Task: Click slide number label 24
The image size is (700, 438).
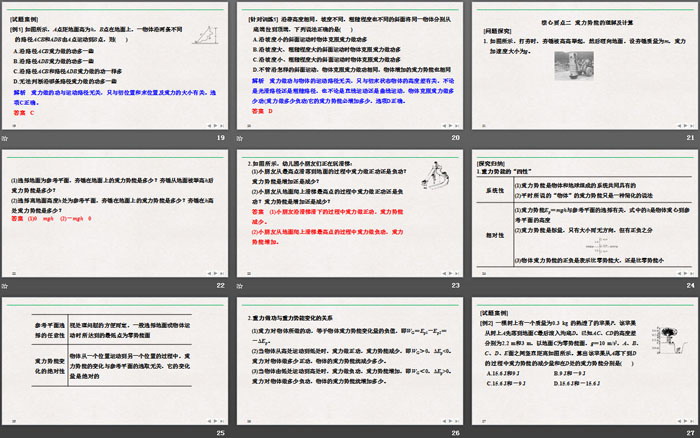Action: tap(691, 285)
